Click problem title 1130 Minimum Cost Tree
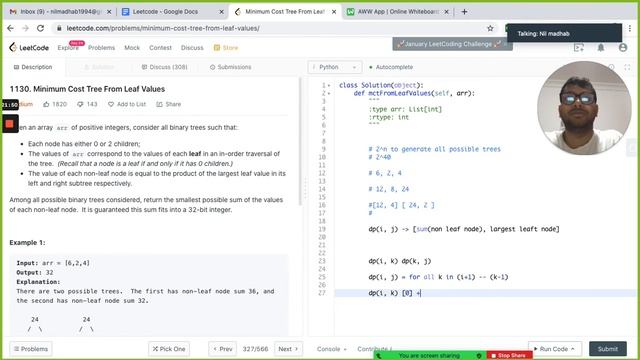 click(87, 89)
